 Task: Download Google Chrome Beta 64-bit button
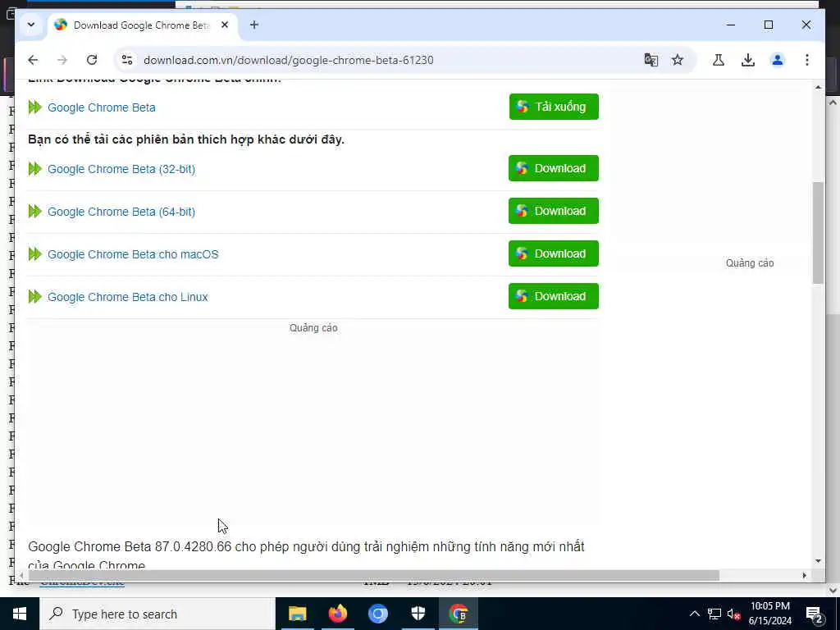(x=554, y=211)
